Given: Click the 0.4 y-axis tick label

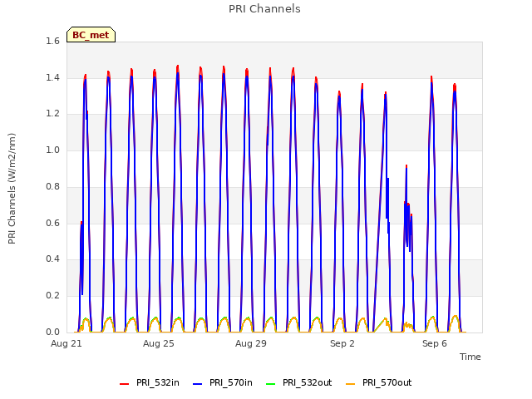Looking at the screenshot, I should point(52,259).
